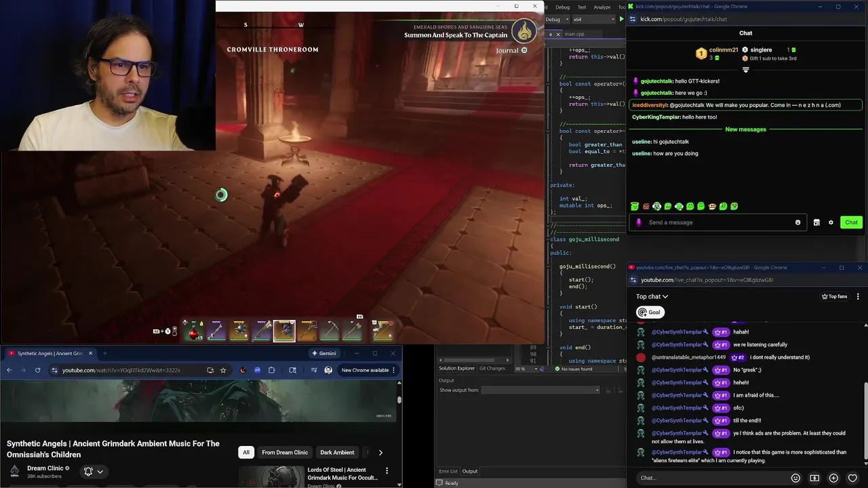Click the Goal chip in YouTube chat

pos(649,312)
